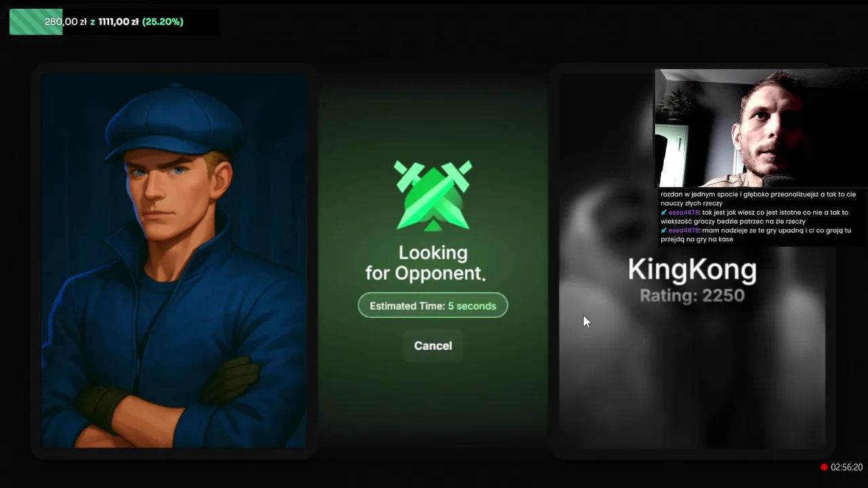The height and width of the screenshot is (488, 868).
Task: Click the 02:56:20 stream timer
Action: tap(846, 467)
